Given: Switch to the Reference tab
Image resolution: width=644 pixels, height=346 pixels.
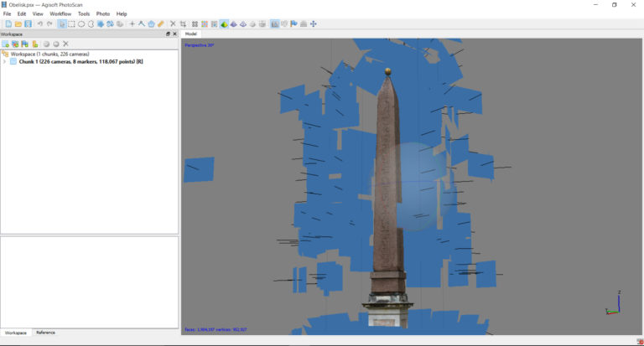Looking at the screenshot, I should [x=45, y=333].
